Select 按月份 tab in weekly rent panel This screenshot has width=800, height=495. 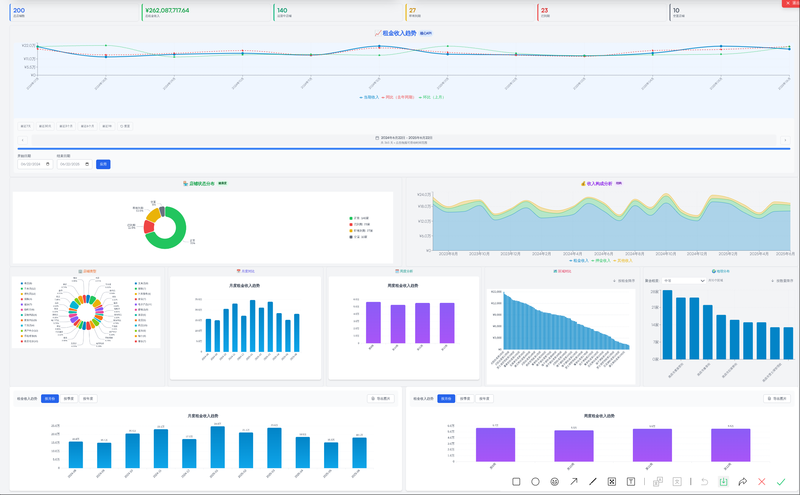(446, 399)
